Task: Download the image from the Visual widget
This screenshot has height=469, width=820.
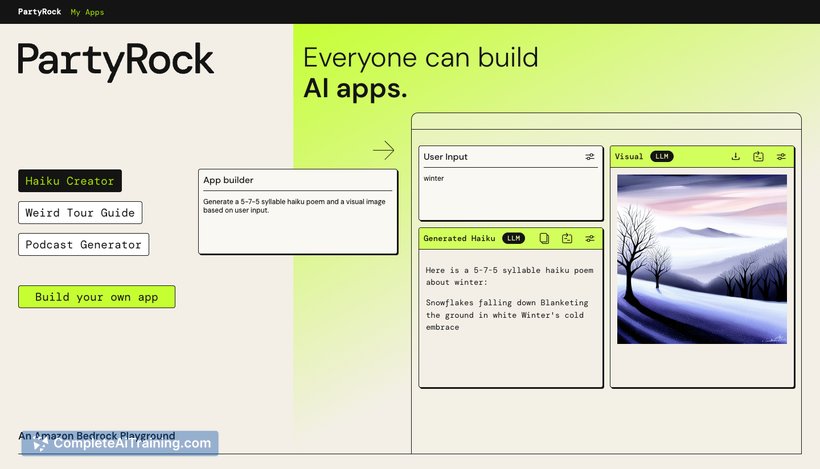Action: (735, 156)
